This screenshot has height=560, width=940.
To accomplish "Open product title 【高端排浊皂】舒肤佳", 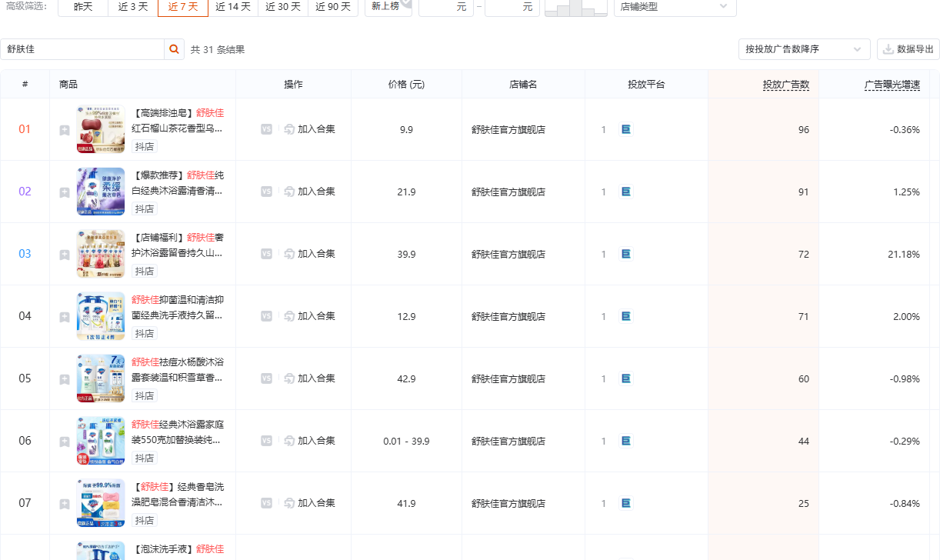I will coord(178,120).
